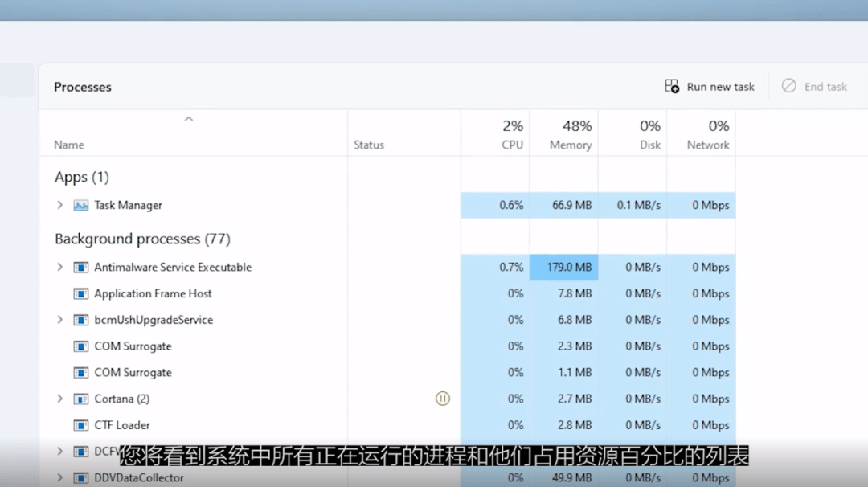Select the Cortana (2) row

[387, 399]
